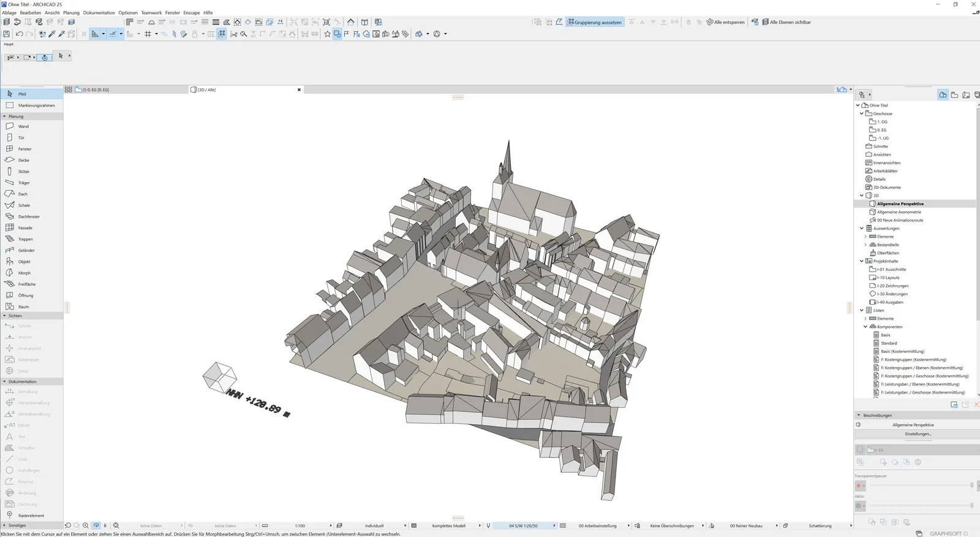The width and height of the screenshot is (980, 537).
Task: Click Alle Ebenen sichtbar
Action: (786, 22)
